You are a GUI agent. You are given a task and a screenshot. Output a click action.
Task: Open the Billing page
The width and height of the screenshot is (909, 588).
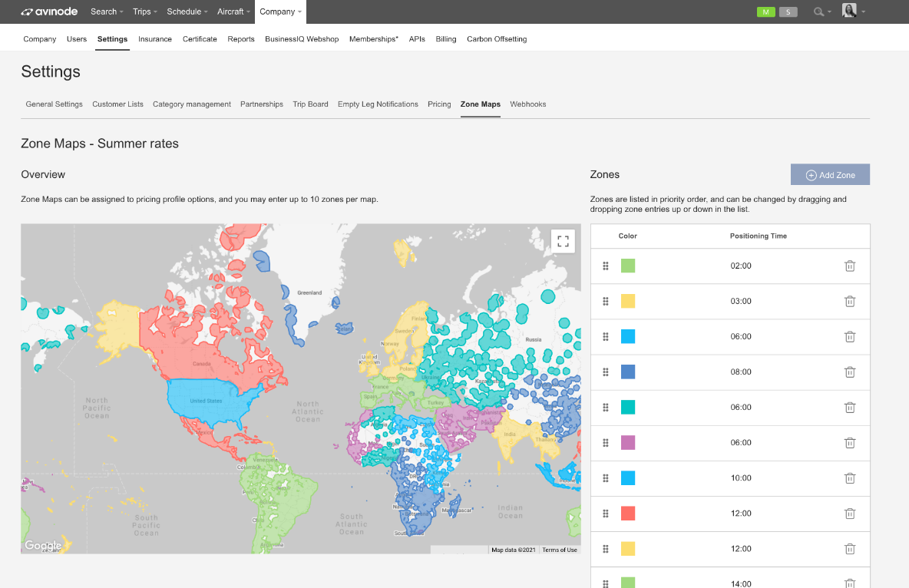point(446,39)
